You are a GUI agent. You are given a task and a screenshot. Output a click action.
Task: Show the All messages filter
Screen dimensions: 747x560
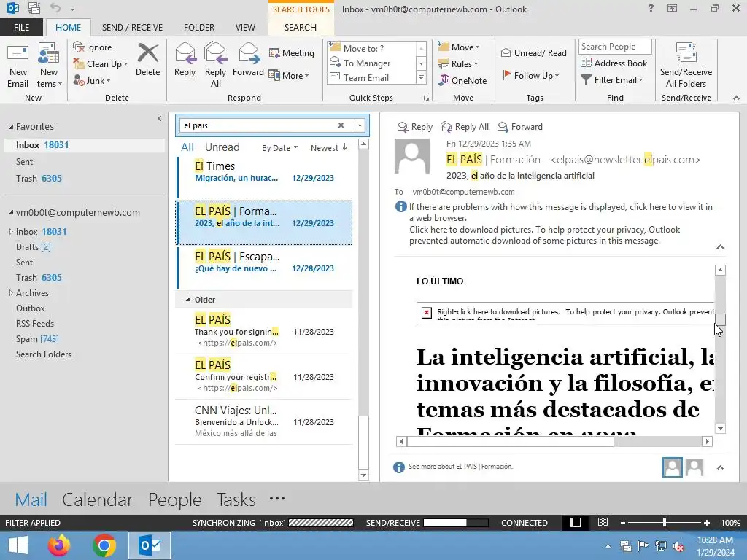187,147
